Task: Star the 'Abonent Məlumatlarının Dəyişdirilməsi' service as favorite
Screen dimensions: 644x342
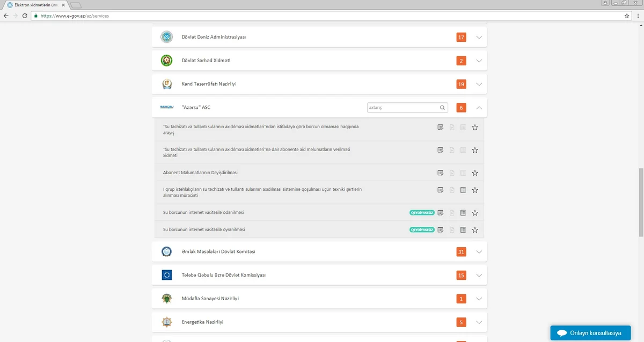Action: click(474, 173)
